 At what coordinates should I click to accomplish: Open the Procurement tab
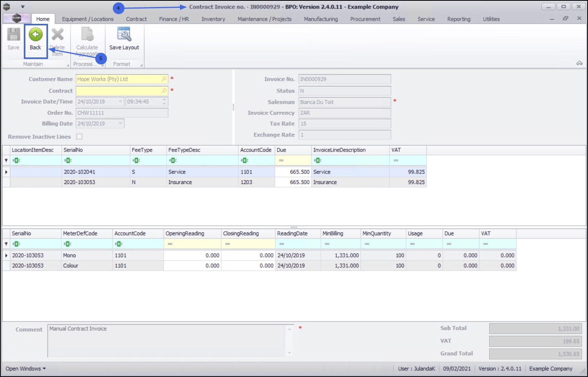click(365, 19)
